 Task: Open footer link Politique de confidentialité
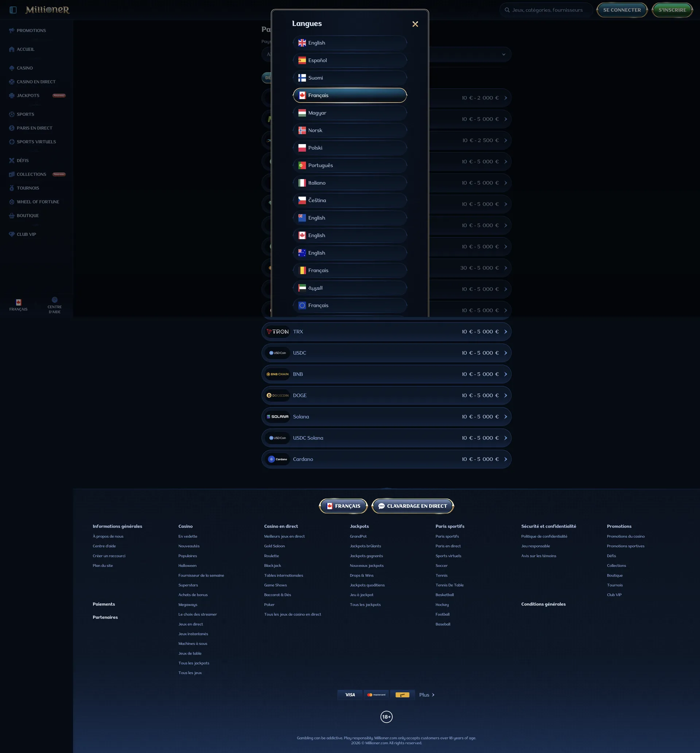544,536
